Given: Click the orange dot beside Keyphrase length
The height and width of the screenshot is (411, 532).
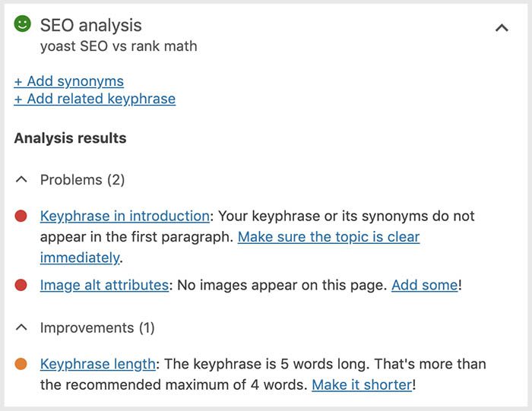Looking at the screenshot, I should (21, 364).
